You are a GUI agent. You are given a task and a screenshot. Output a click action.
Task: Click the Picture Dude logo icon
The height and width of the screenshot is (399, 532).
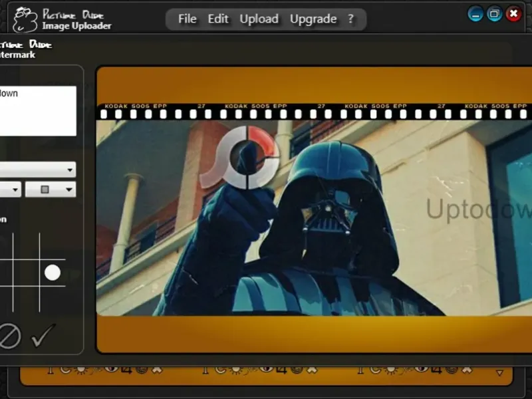point(25,20)
